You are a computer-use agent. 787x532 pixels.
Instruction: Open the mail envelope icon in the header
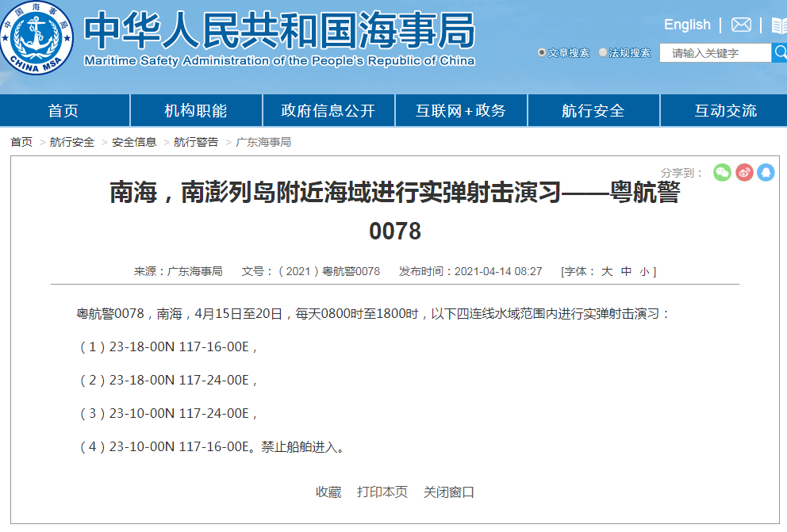[740, 25]
